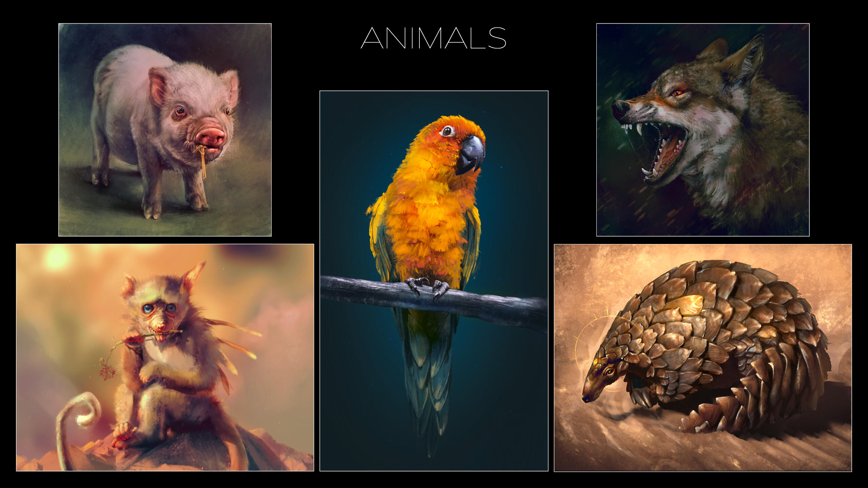Screen dimensions: 868x488
Task: Click the piglet's pink snout
Action: click(210, 137)
